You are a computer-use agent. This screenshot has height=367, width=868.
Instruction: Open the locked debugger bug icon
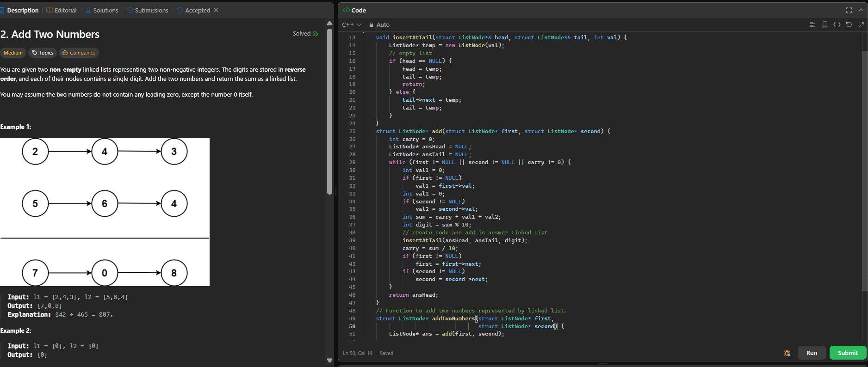[x=787, y=353]
